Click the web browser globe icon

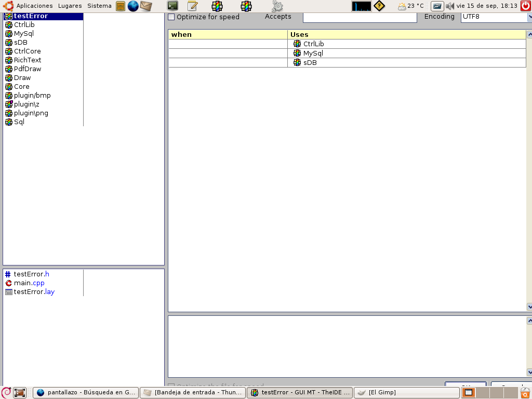tap(133, 6)
